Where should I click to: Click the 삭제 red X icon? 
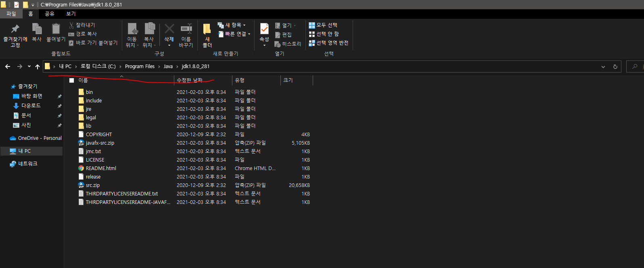(169, 29)
